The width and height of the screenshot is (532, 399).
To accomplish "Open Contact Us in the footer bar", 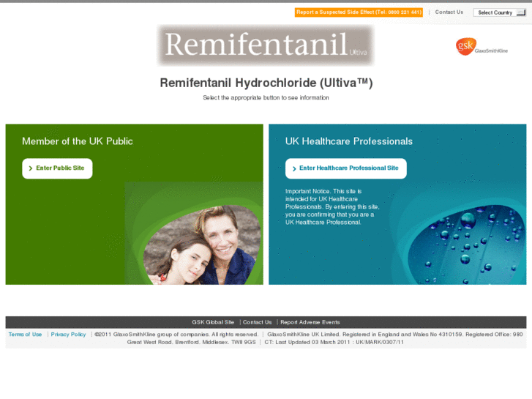I will tap(257, 322).
